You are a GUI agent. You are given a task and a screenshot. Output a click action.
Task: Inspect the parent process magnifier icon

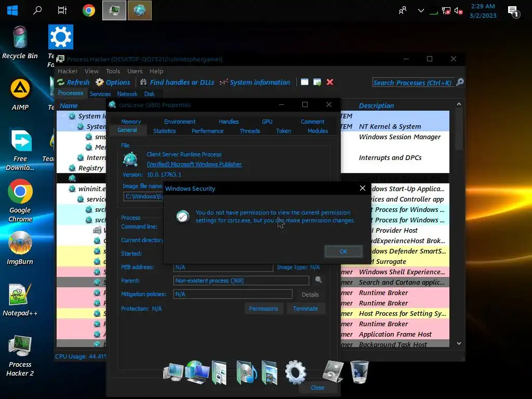tap(318, 280)
